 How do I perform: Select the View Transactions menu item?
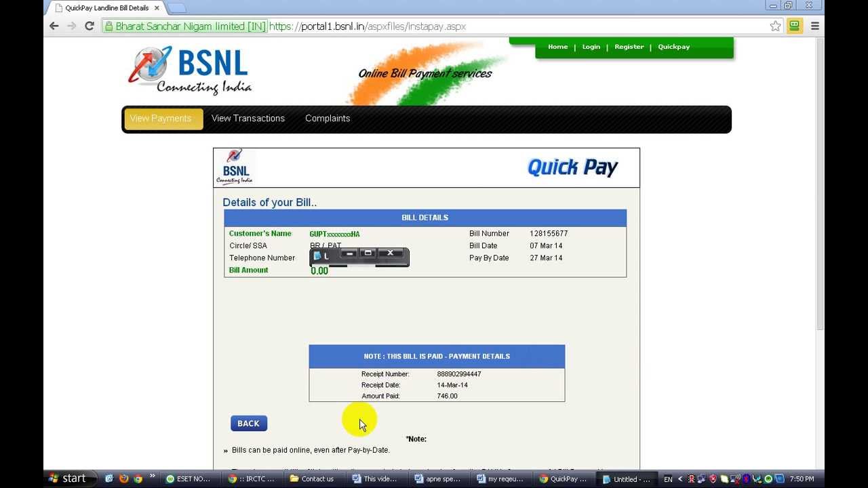(x=248, y=119)
